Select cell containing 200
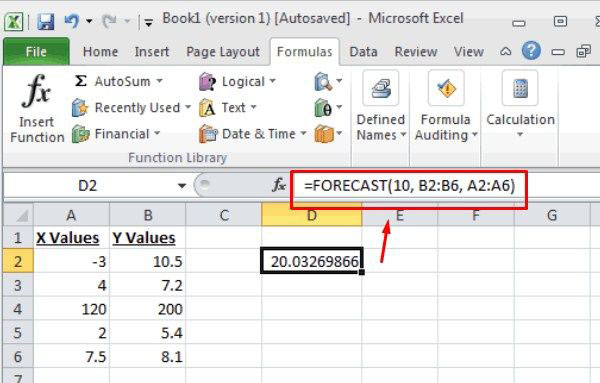600x383 pixels. click(x=148, y=309)
